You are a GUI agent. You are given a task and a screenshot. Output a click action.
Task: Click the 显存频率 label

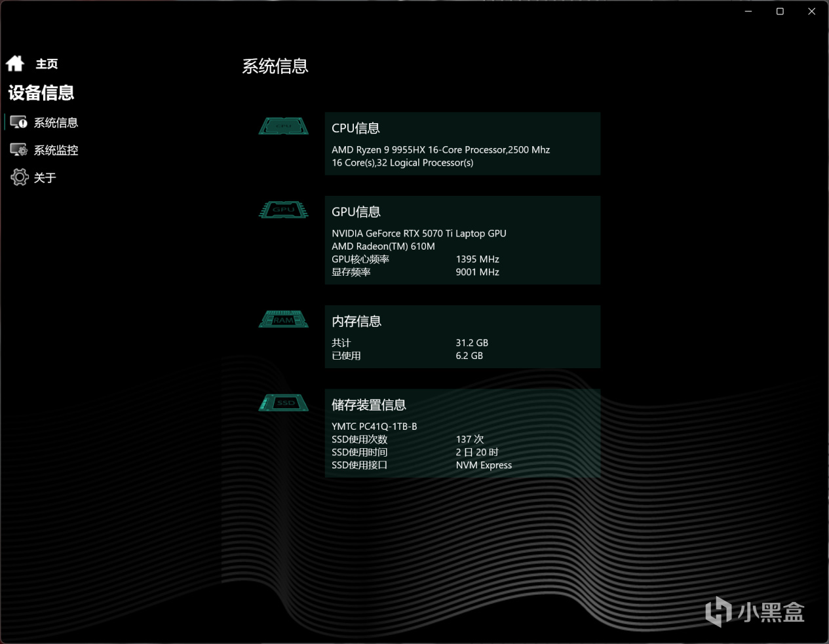351,273
